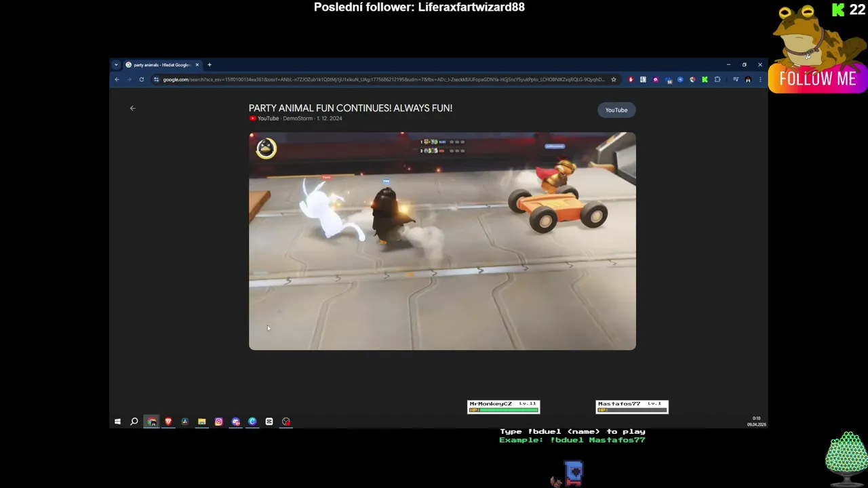Click the Mastafos77 duel health card
The width and height of the screenshot is (868, 488).
coord(632,407)
